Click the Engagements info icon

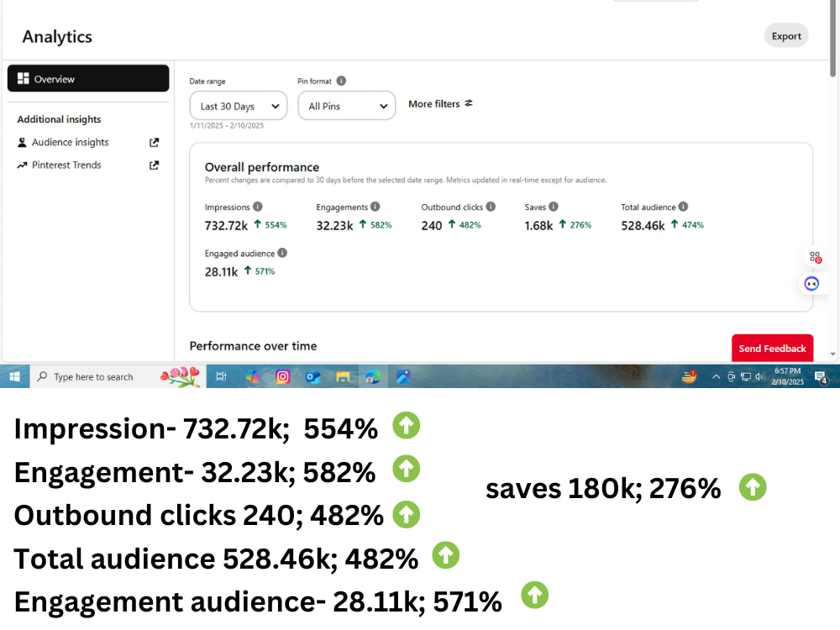pyautogui.click(x=375, y=207)
